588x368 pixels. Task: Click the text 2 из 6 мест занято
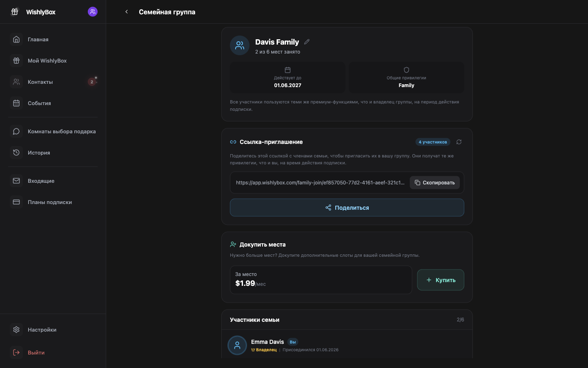(x=278, y=52)
